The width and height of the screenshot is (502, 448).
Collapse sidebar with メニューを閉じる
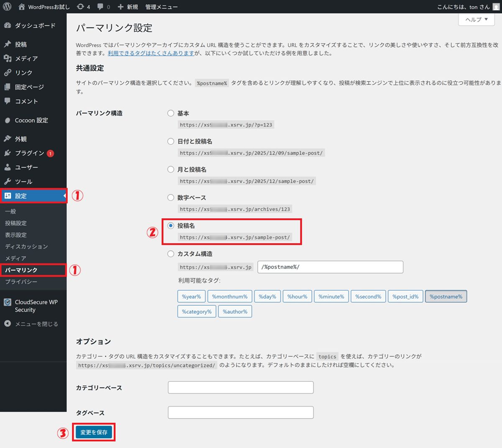click(36, 324)
